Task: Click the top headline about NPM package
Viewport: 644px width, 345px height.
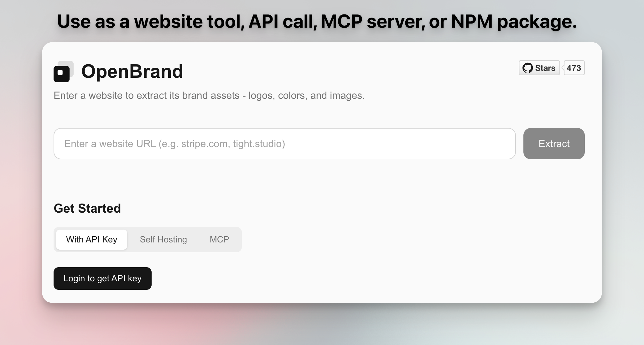Action: 317,21
